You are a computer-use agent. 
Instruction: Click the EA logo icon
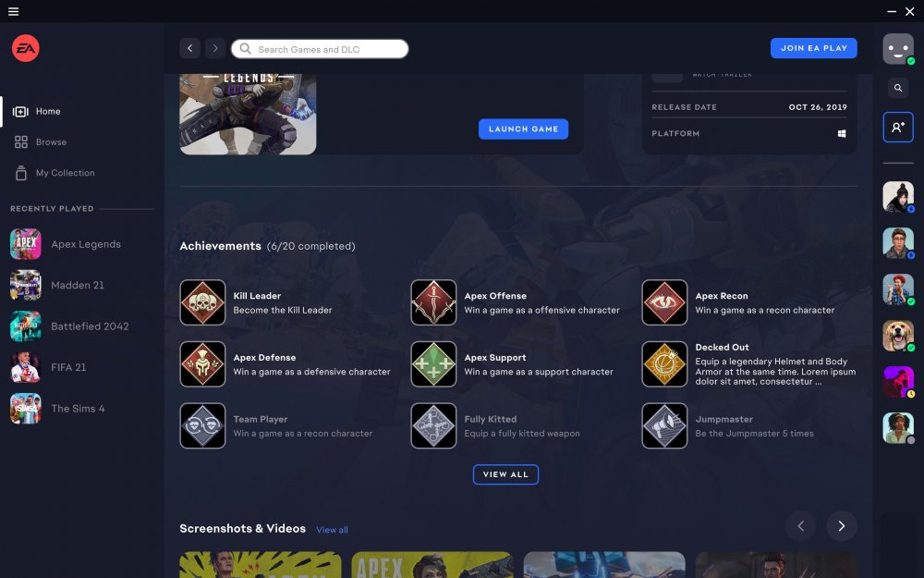click(x=26, y=48)
